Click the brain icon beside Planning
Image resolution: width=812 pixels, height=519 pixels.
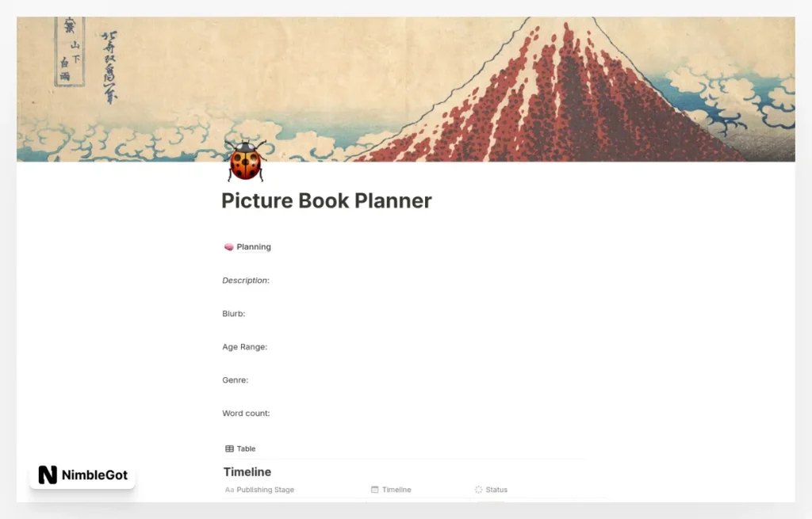(228, 247)
